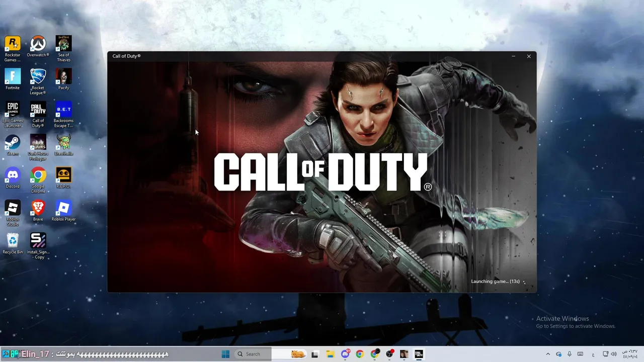Open the Discord desktop shortcut

[13, 178]
